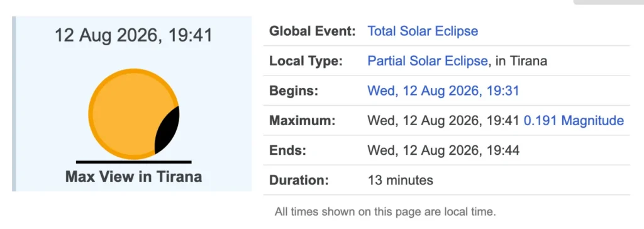Open the 0.191 Magnitude link
This screenshot has width=644, height=229.
pyautogui.click(x=574, y=121)
